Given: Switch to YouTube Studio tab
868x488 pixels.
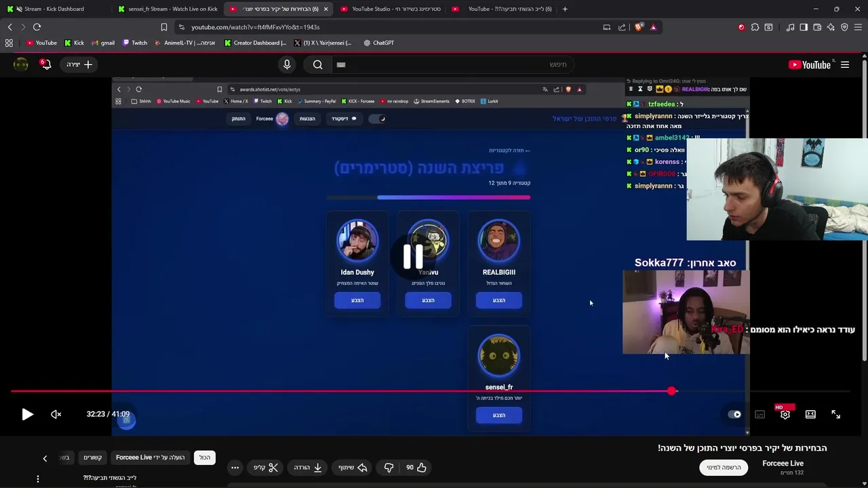Looking at the screenshot, I should click(390, 9).
